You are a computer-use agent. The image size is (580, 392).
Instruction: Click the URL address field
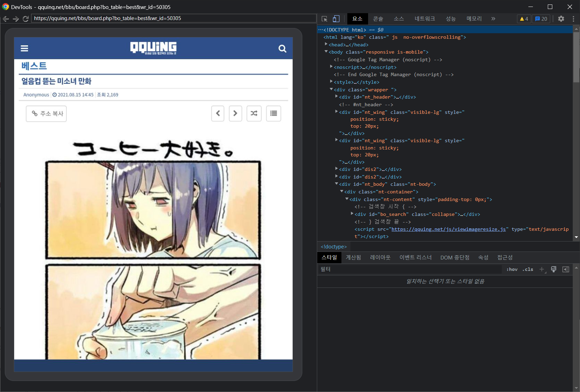click(x=173, y=18)
